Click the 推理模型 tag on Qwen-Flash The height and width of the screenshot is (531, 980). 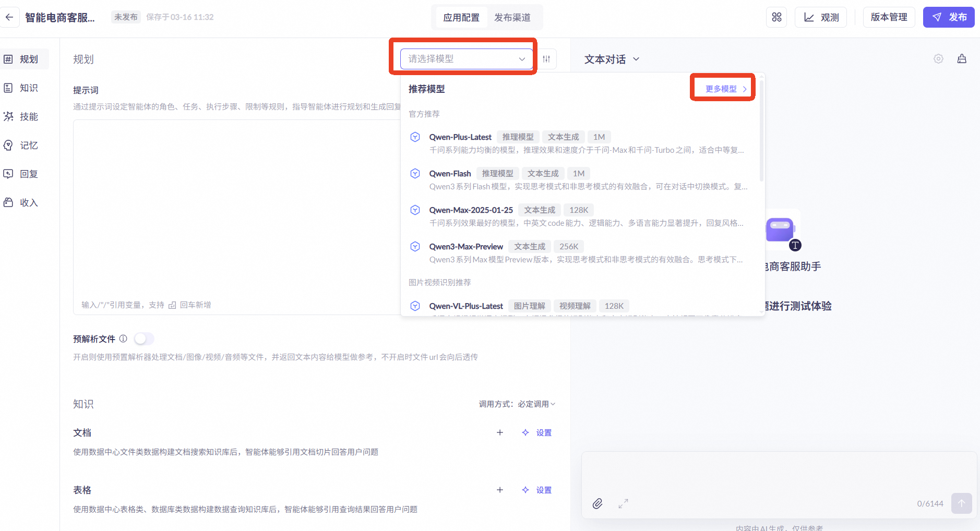pos(497,173)
